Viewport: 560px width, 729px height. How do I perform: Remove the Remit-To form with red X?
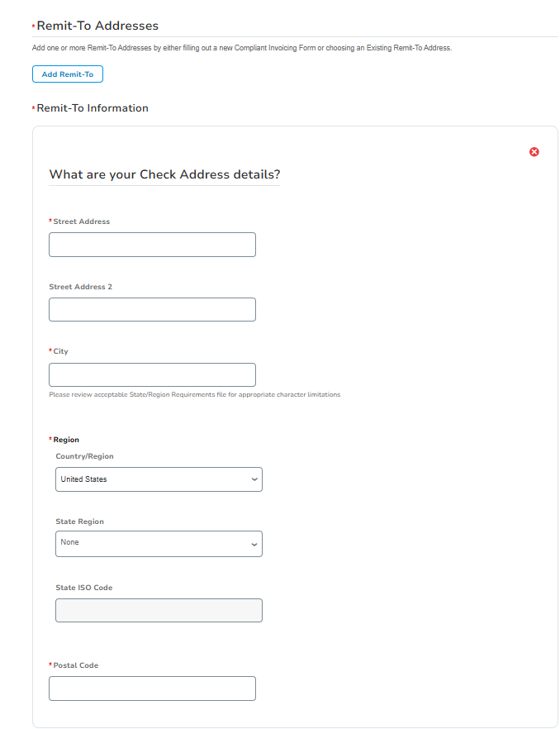534,152
